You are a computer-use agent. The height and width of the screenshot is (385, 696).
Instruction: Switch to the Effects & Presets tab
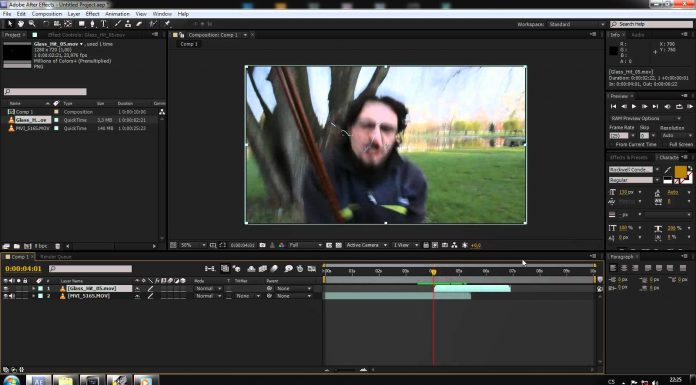click(x=629, y=157)
